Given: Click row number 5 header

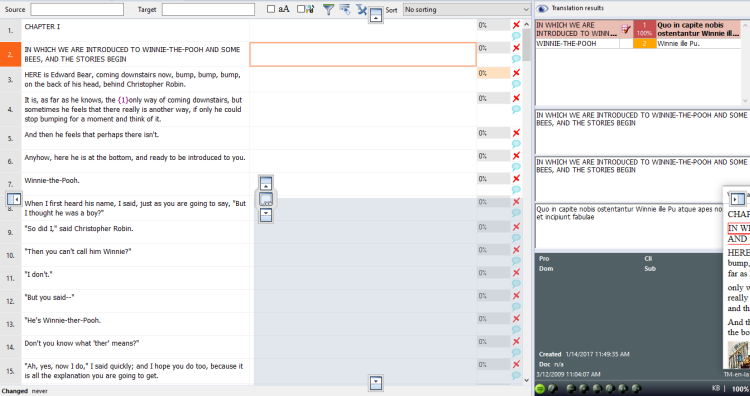Looking at the screenshot, I should [x=10, y=138].
